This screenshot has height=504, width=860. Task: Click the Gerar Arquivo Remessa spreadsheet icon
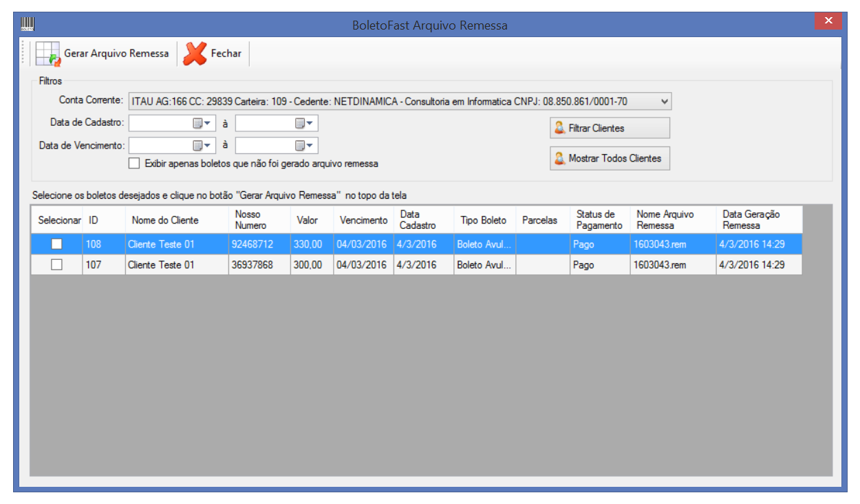click(x=48, y=54)
